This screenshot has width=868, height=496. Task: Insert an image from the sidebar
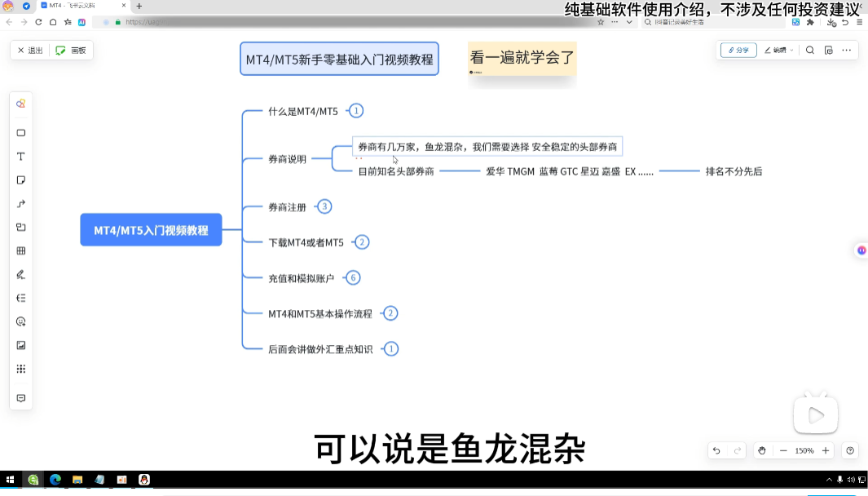click(21, 345)
